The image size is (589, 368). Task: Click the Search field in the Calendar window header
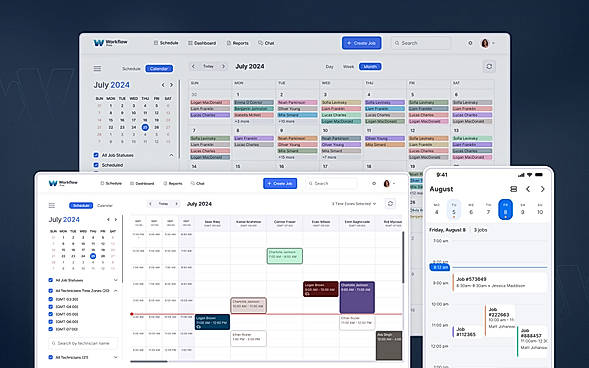coord(421,43)
